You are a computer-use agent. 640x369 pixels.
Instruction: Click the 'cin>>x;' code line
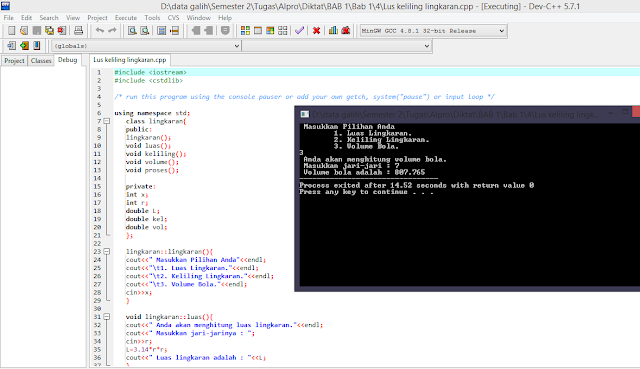coord(139,293)
